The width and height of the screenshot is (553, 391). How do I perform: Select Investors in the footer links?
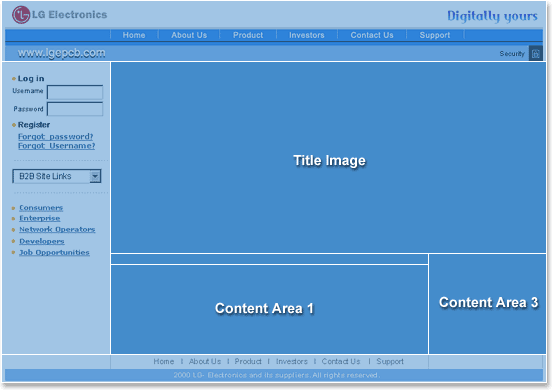tap(292, 361)
